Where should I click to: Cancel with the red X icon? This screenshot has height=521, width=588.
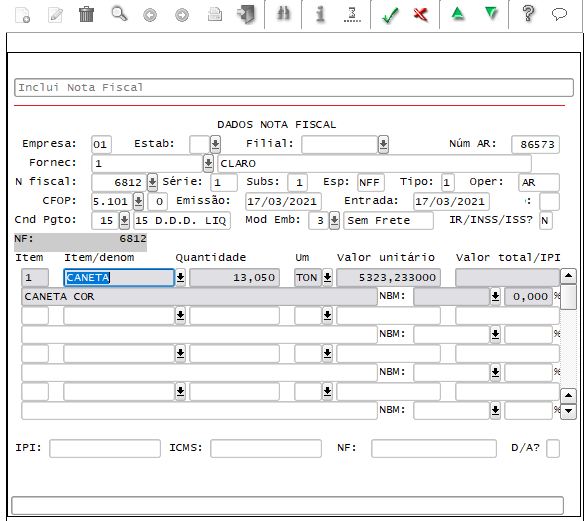click(x=421, y=15)
